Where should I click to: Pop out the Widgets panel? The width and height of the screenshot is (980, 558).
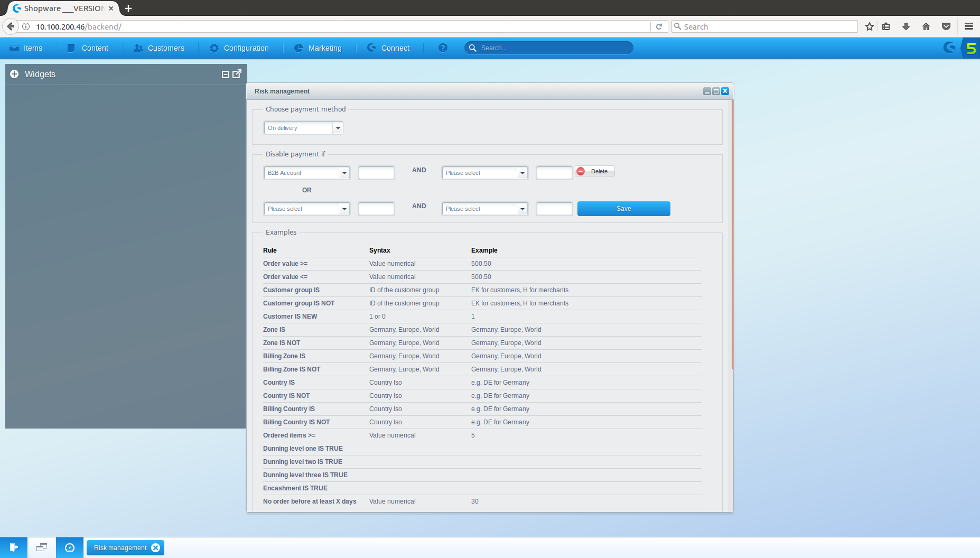pyautogui.click(x=237, y=74)
